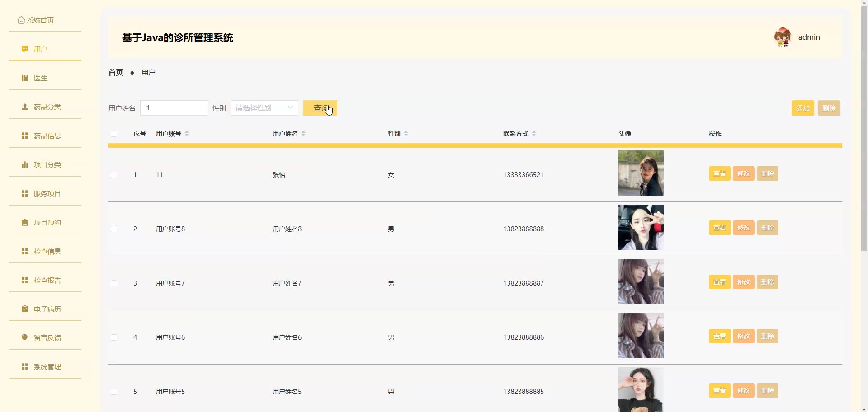The image size is (868, 412).
Task: Click 查看 for user 张怡
Action: (720, 173)
